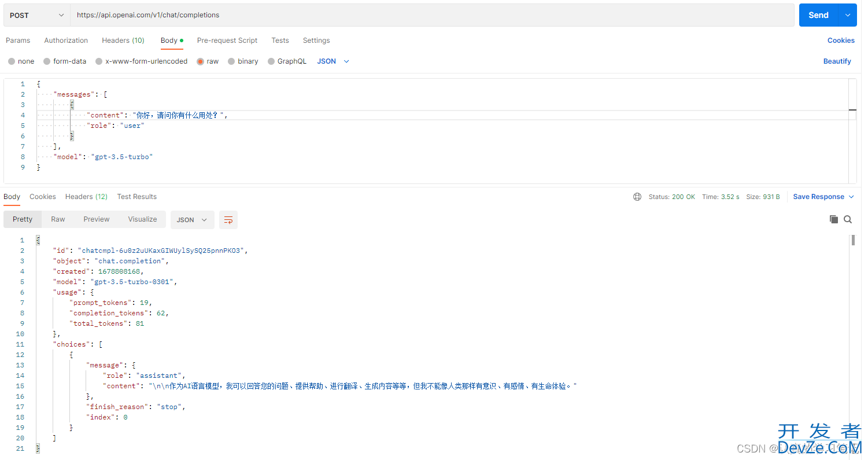The height and width of the screenshot is (460, 868).
Task: Switch to the Authorization tab
Action: 66,41
